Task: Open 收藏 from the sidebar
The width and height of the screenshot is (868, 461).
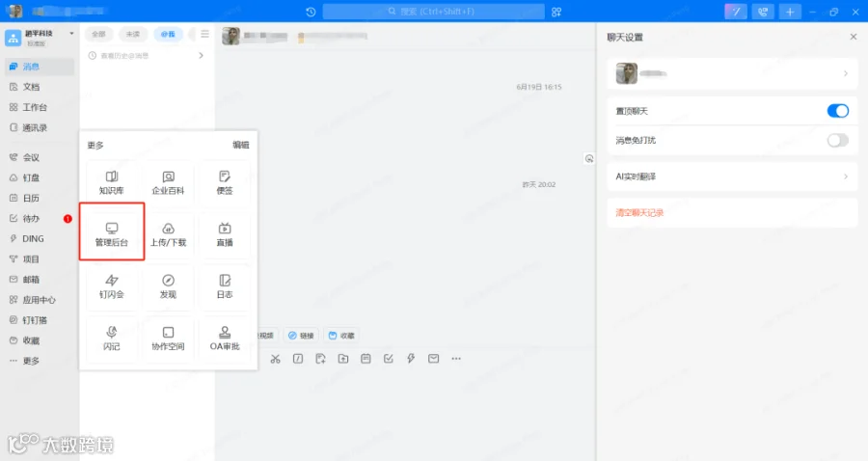Action: coord(40,340)
